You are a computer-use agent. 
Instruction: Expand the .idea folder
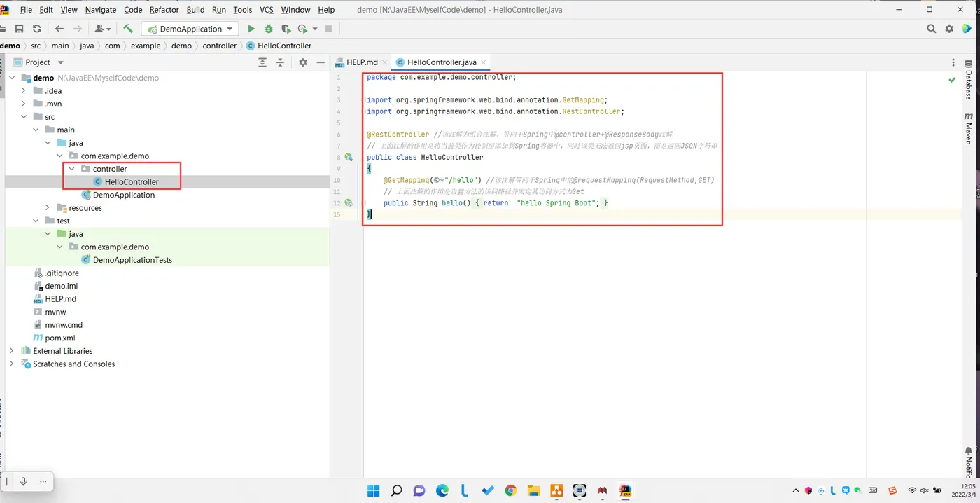pyautogui.click(x=24, y=90)
